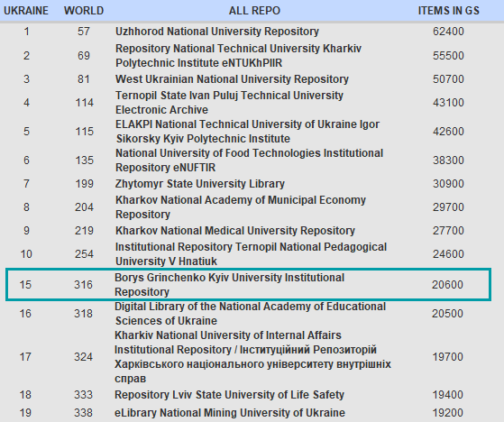Select items value 20600
Viewport: 504px width, 422px height.
pos(447,285)
